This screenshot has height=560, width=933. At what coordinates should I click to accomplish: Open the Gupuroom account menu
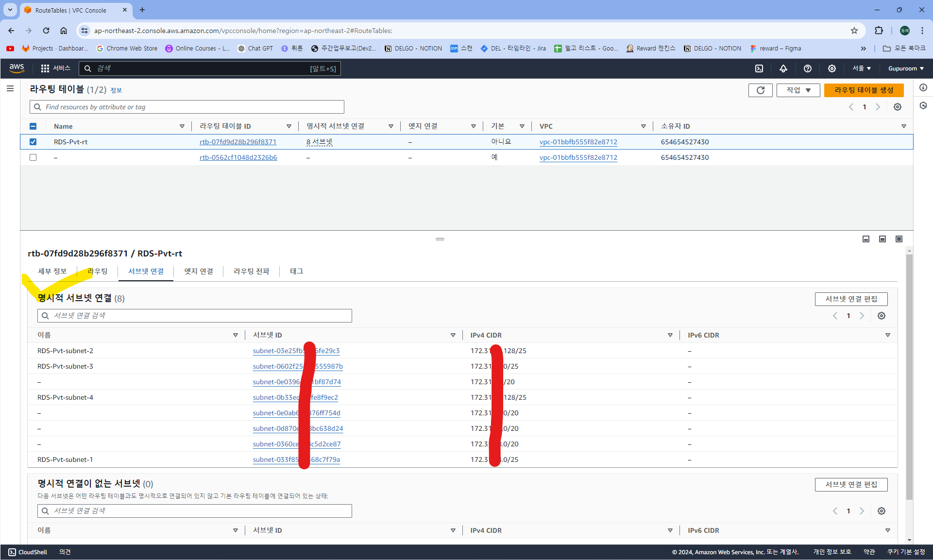pyautogui.click(x=906, y=68)
